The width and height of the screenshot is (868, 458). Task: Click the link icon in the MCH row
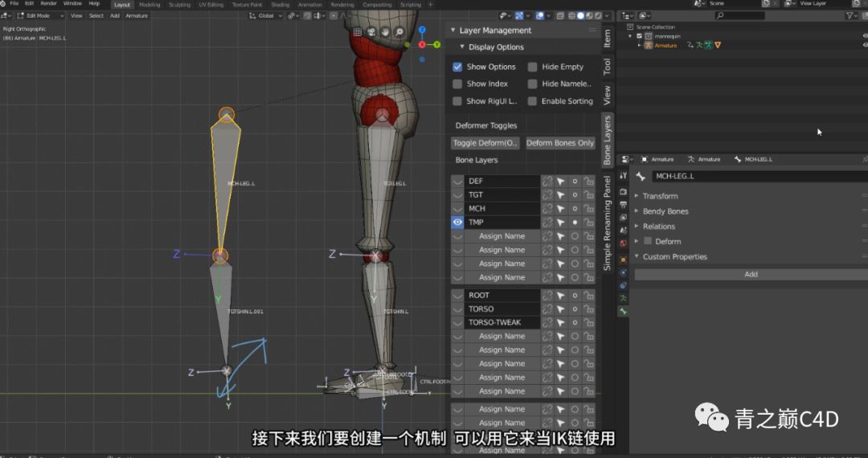[547, 209]
